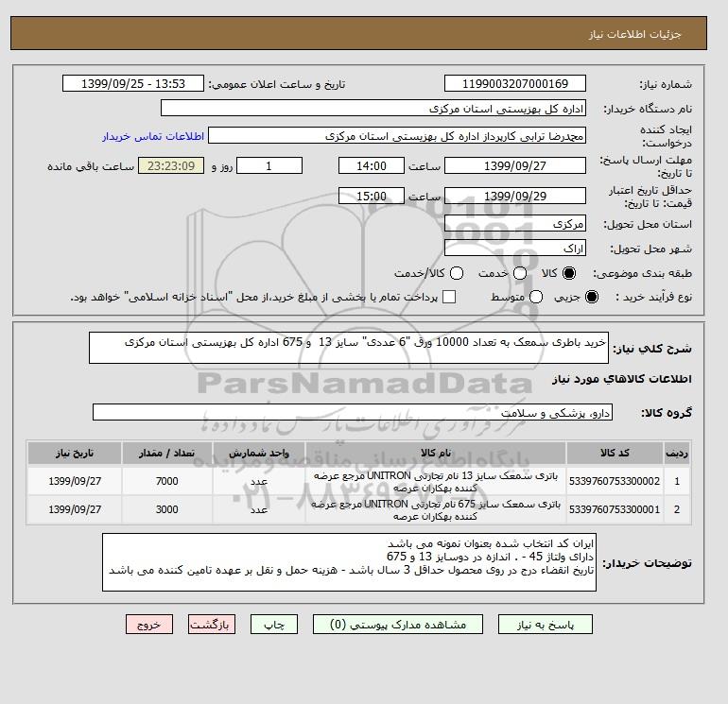This screenshot has height=704, width=728.
Task: Click the validity time field 15:00
Action: click(x=372, y=196)
